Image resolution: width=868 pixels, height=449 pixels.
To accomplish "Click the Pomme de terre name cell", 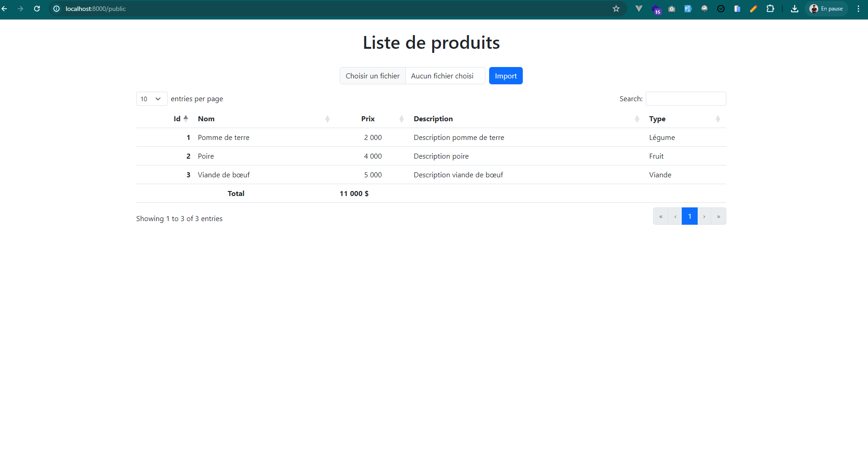I will click(x=224, y=138).
